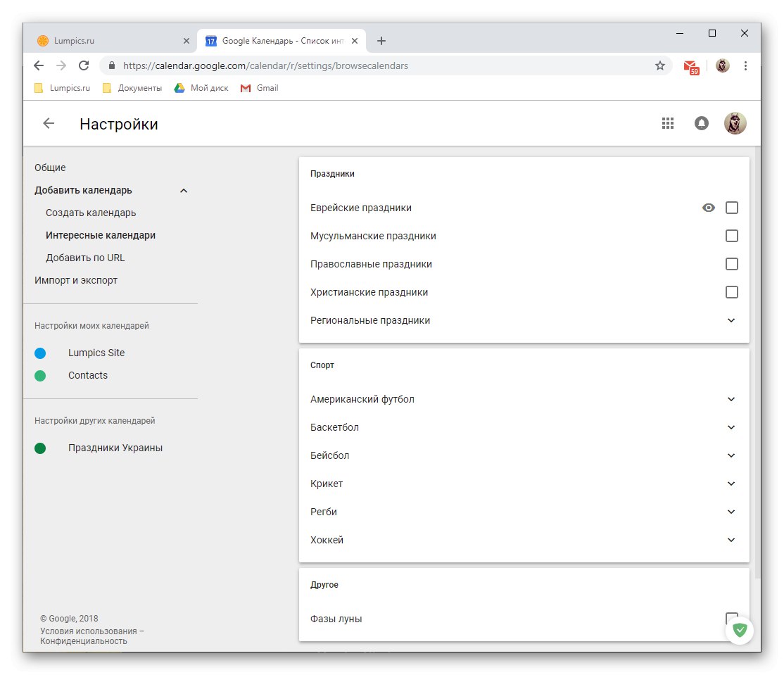Reload the page
This screenshot has width=784, height=675.
point(84,65)
